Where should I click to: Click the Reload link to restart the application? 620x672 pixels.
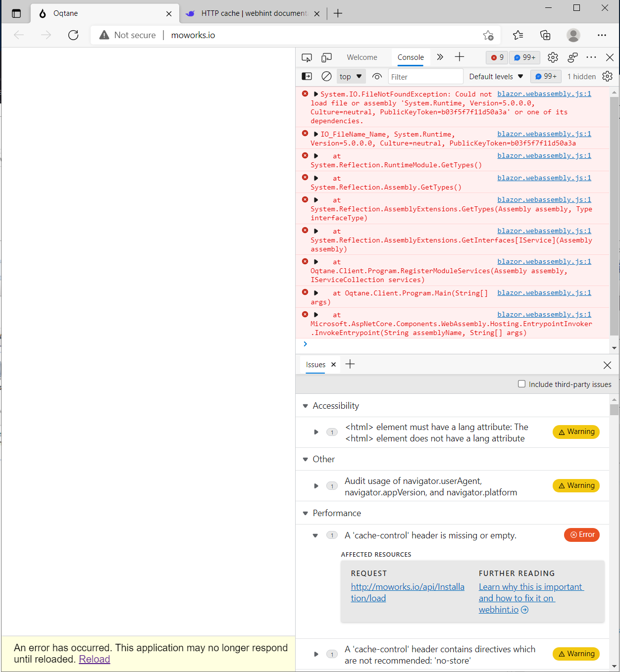point(94,659)
